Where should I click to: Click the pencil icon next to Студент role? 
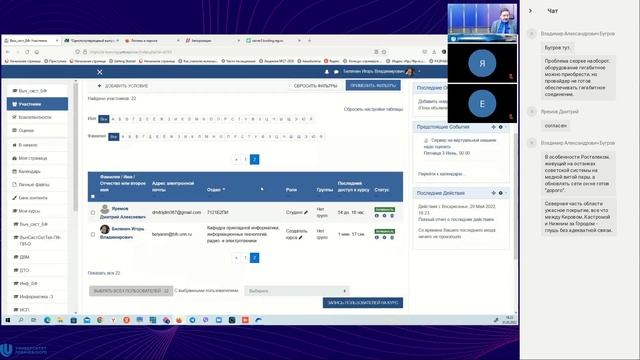tap(306, 212)
